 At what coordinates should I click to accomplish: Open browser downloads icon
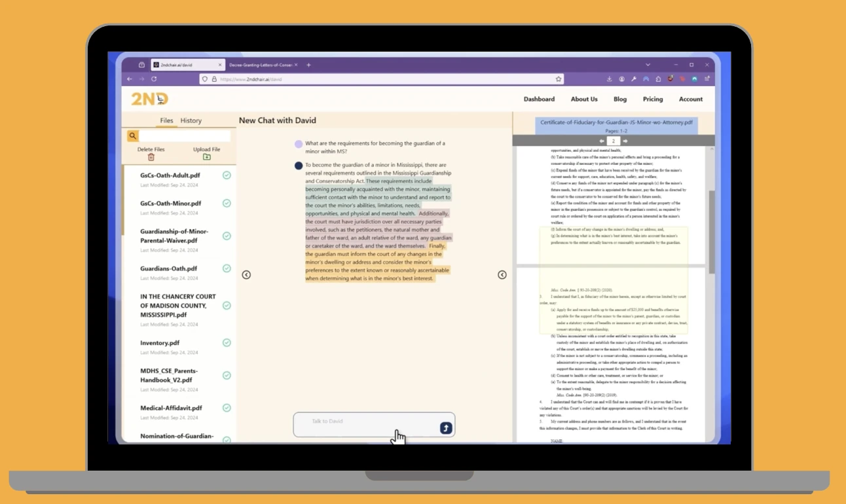[610, 79]
